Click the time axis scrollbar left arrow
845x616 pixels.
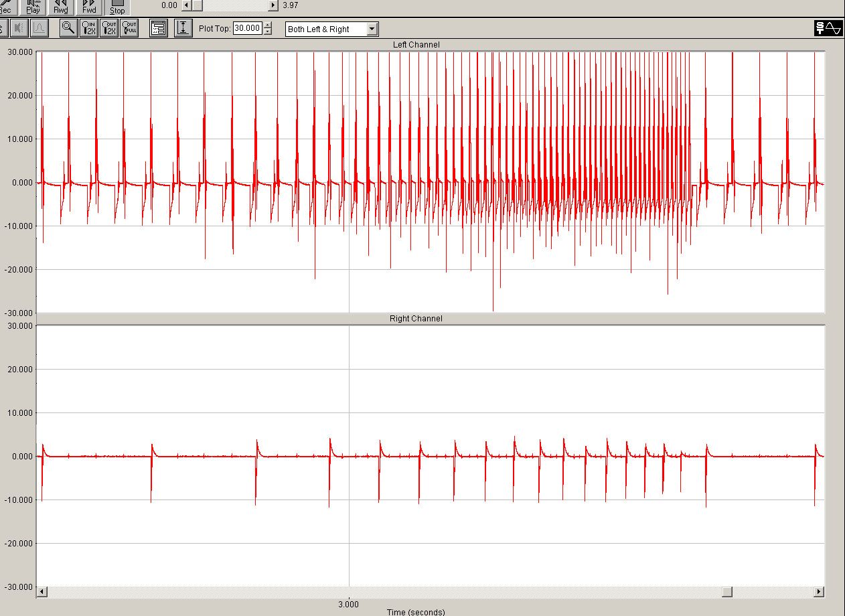(42, 592)
